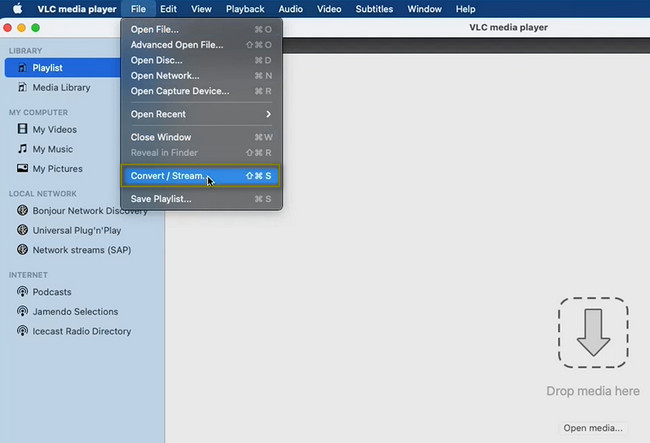Click the Icecast Radio Directory broadcast icon
650x443 pixels.
click(22, 331)
